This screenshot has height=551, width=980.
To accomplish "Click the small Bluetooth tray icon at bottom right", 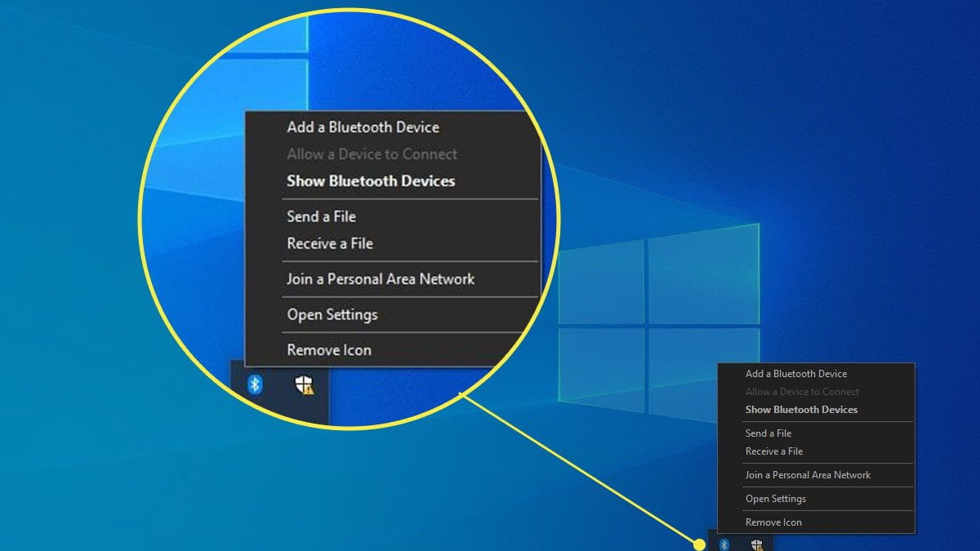I will coord(724,544).
